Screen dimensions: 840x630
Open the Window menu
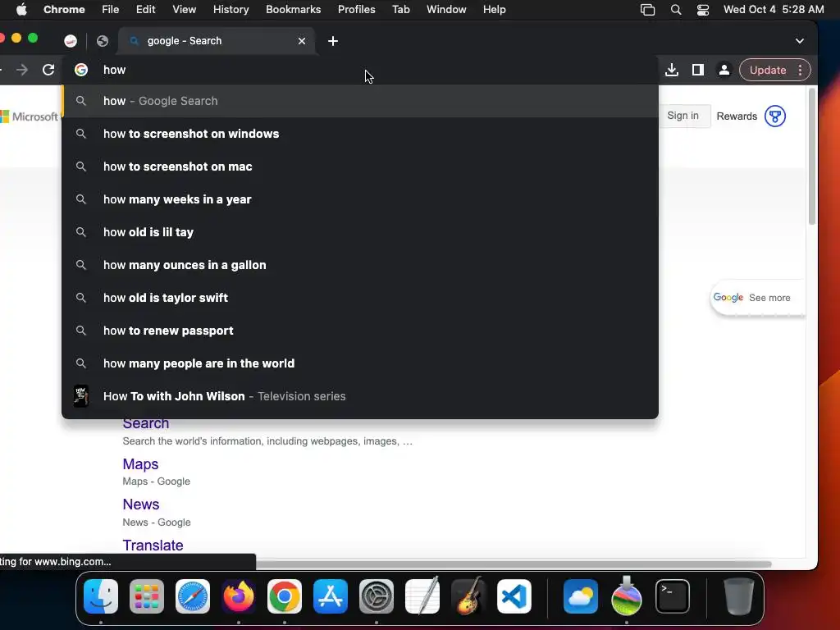tap(446, 10)
